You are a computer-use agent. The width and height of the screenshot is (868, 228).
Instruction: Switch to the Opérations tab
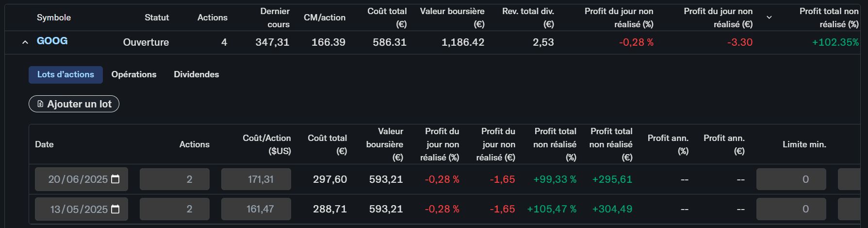134,74
